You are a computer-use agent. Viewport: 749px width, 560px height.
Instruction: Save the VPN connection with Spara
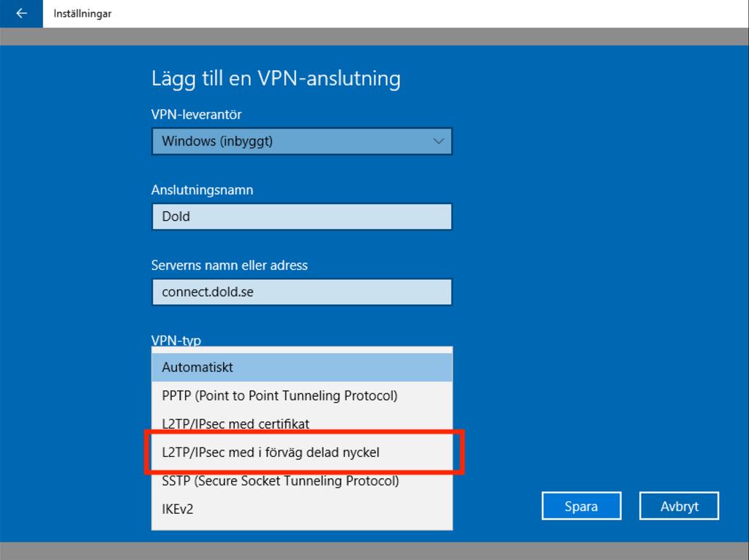coord(581,506)
